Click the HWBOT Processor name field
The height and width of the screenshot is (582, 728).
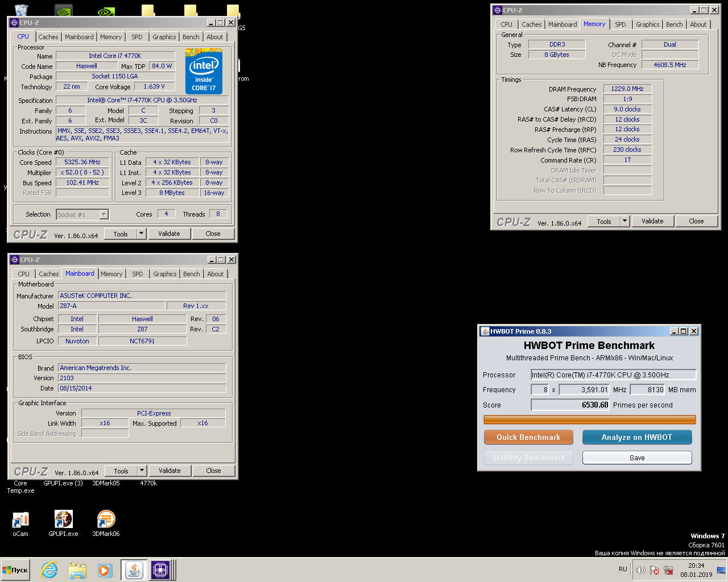pyautogui.click(x=614, y=375)
